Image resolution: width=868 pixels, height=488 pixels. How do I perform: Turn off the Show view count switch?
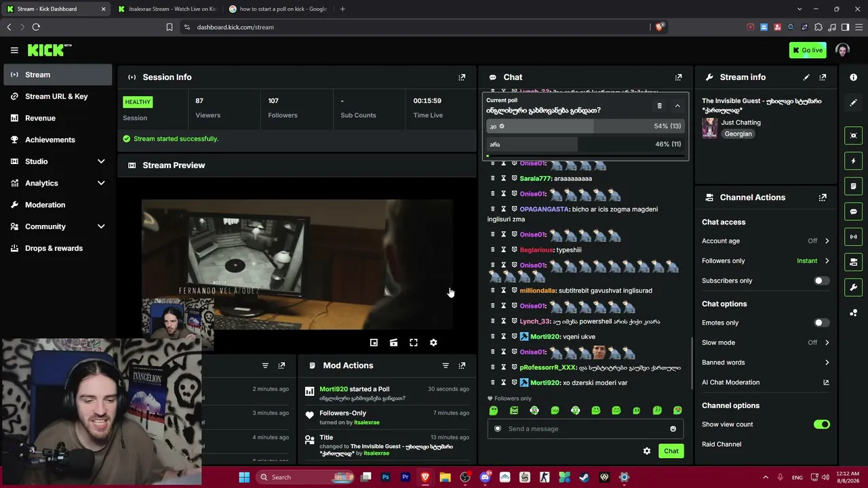pyautogui.click(x=821, y=424)
